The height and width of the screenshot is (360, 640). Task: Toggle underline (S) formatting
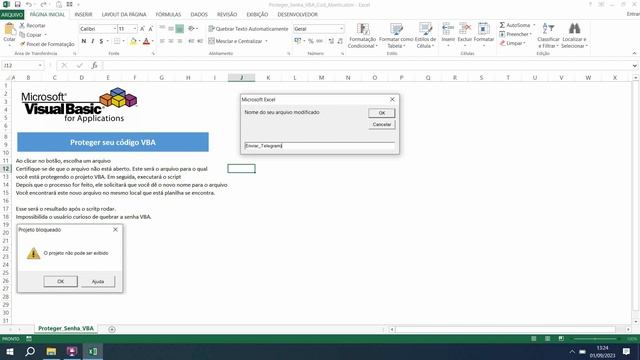[101, 41]
